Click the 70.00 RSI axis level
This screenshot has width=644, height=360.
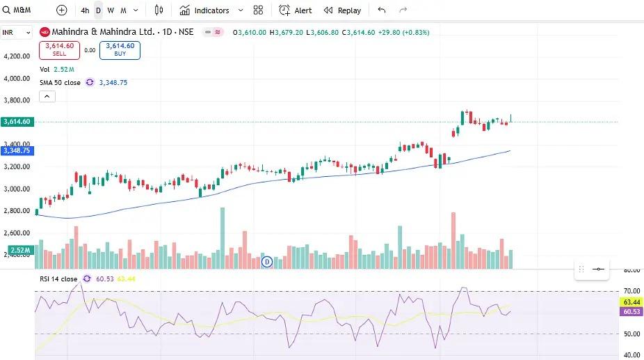631,291
